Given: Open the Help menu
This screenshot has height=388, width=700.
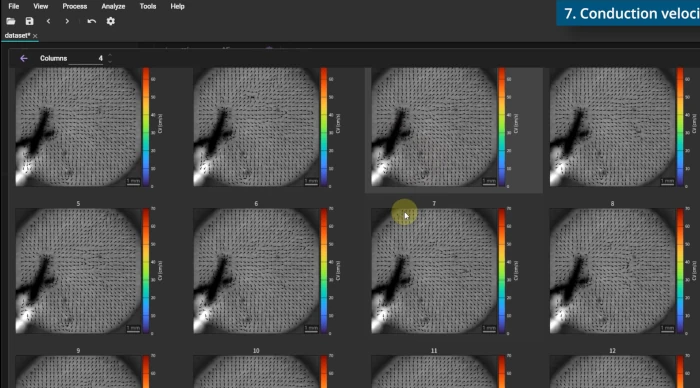Looking at the screenshot, I should pos(177,6).
